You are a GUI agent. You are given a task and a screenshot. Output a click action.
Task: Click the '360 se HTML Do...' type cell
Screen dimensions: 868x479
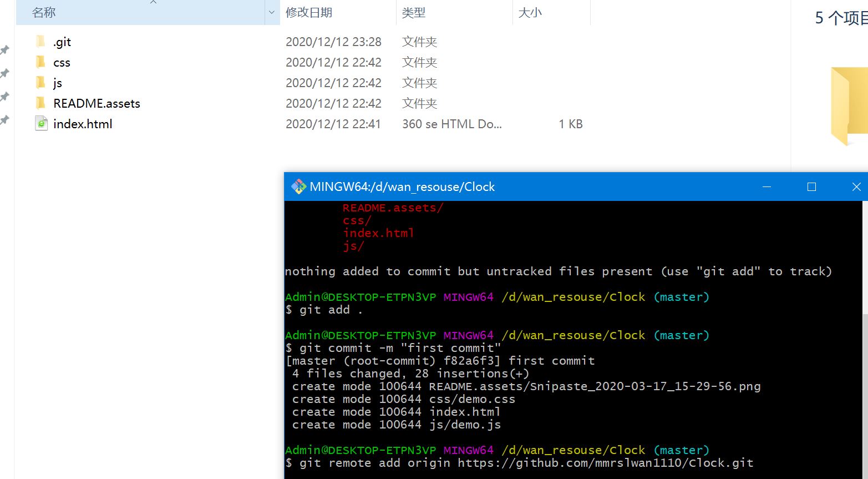point(452,124)
